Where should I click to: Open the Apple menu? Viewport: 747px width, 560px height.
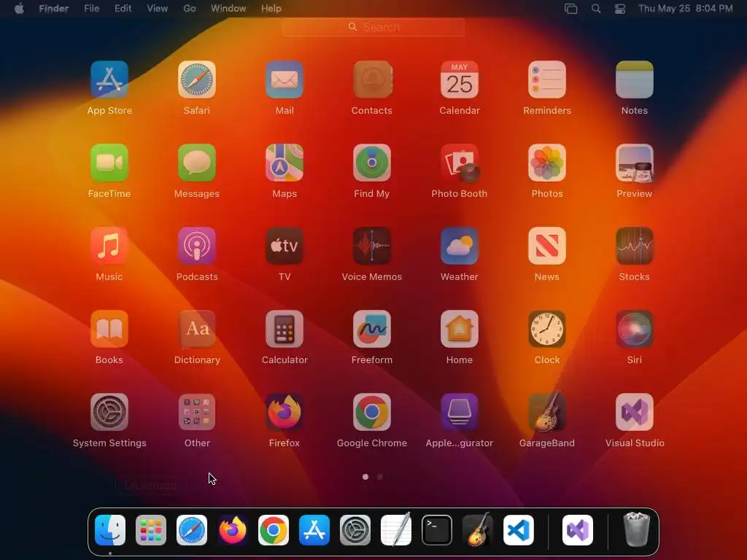[19, 8]
